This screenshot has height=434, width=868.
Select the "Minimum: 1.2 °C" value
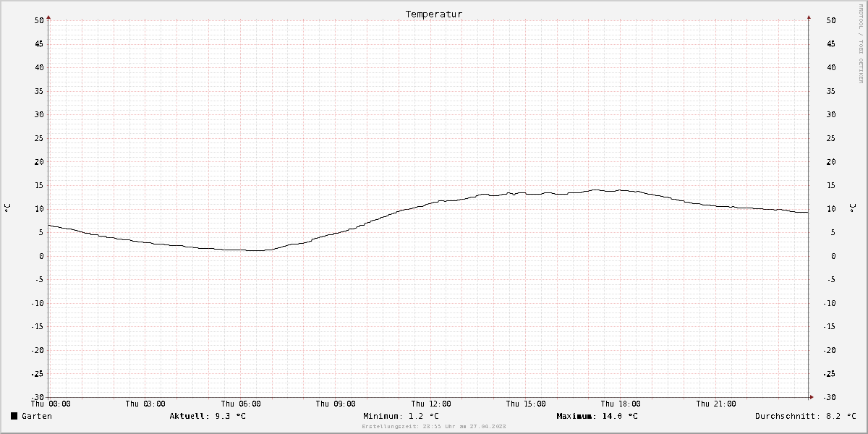point(401,416)
